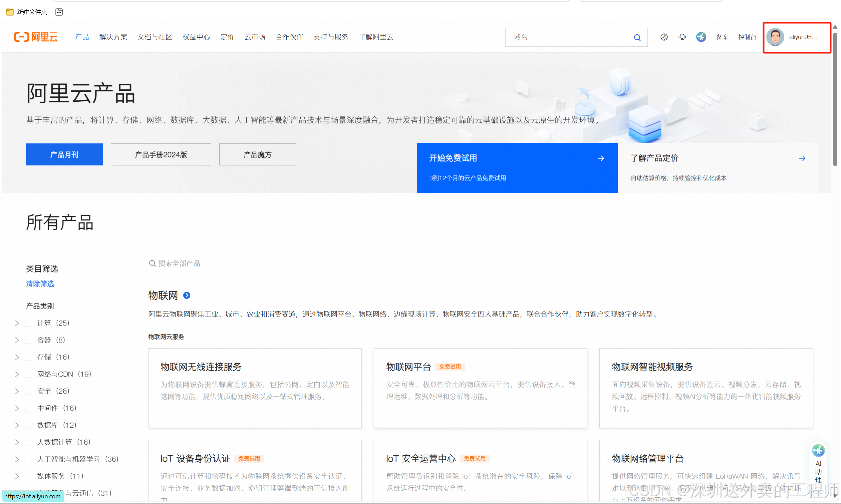Click the 清除筛选 link
The height and width of the screenshot is (504, 841).
[40, 284]
